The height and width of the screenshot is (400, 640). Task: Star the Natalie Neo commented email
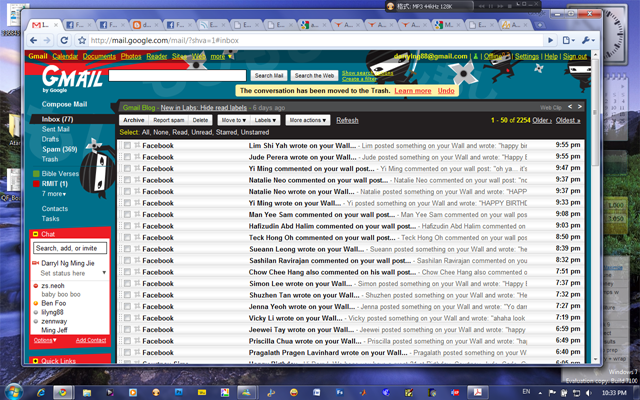(137, 179)
